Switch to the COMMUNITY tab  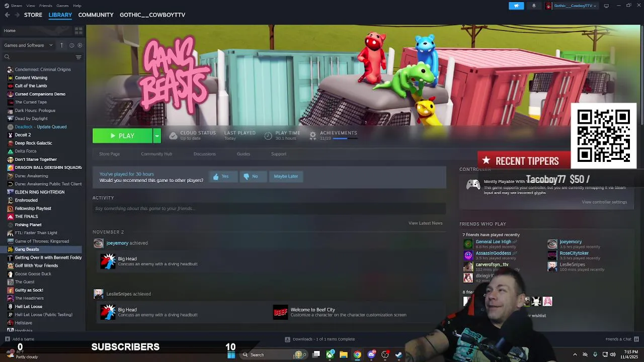point(96,15)
